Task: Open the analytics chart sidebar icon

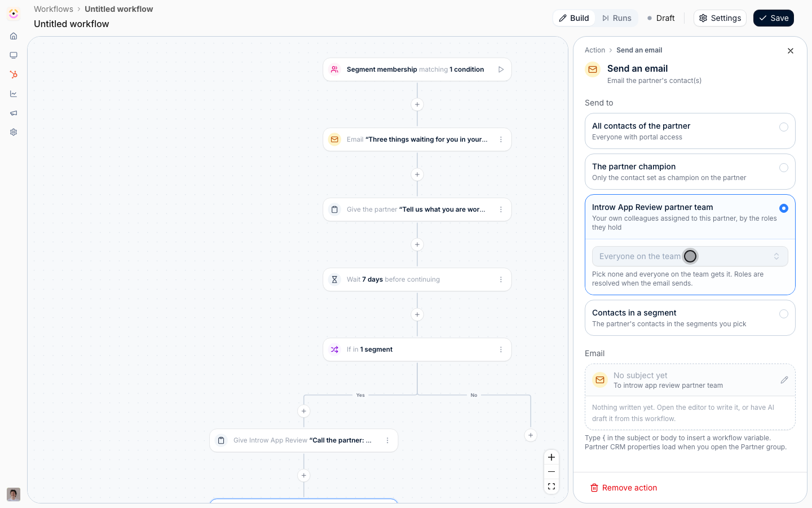Action: click(x=14, y=94)
